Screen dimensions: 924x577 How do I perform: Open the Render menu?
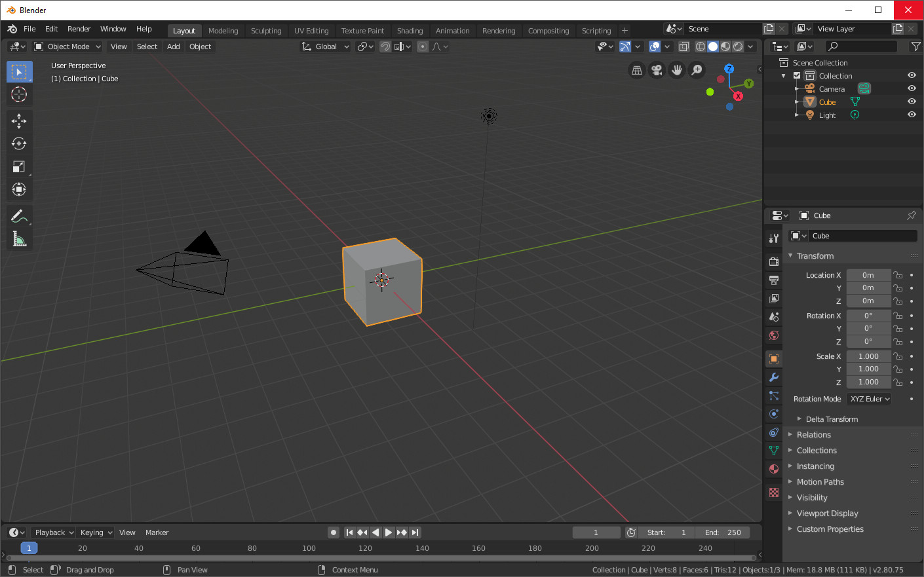(79, 29)
